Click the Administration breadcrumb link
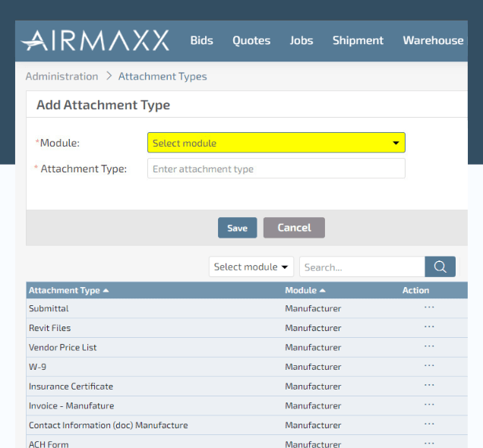 coord(62,76)
